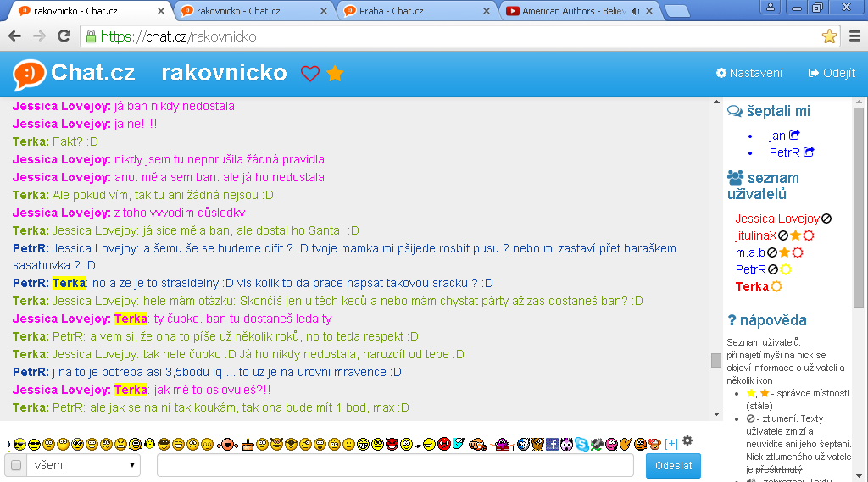Open whispers from jan
Screen dimensions: 868x482
[777, 136]
